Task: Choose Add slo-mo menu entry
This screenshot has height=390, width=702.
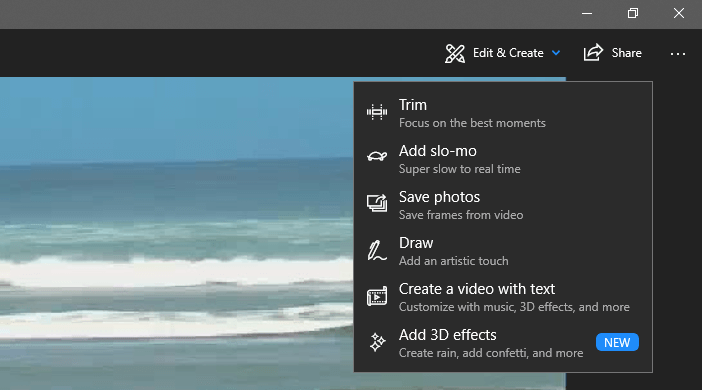Action: [503, 159]
